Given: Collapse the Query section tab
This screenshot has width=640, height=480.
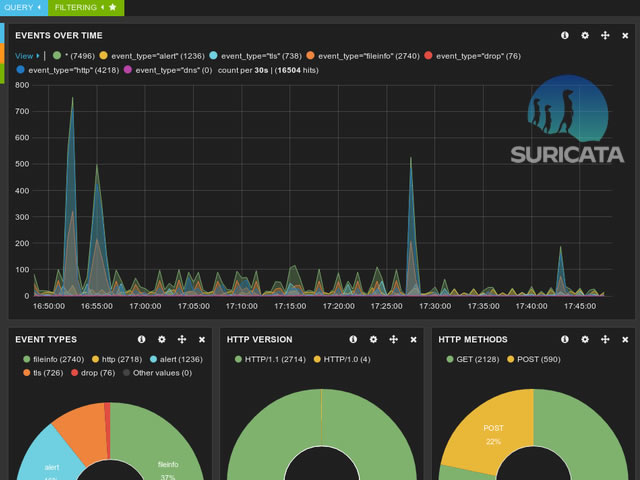Looking at the screenshot, I should pyautogui.click(x=24, y=8).
